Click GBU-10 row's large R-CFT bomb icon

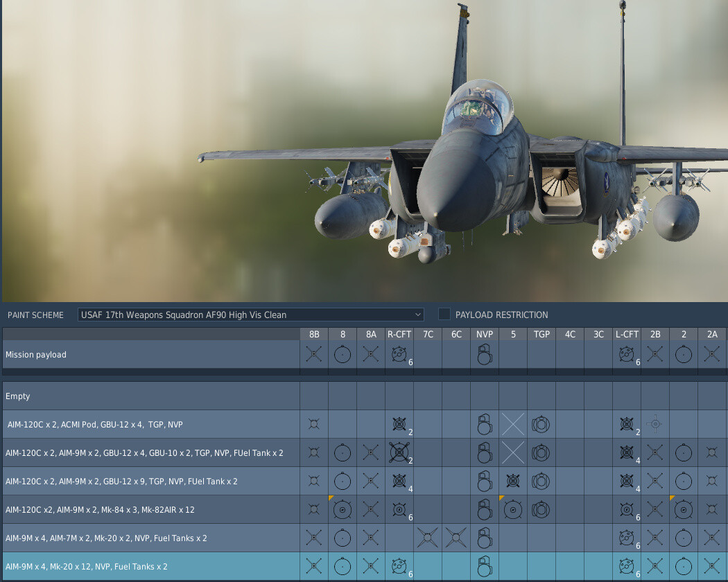pos(399,452)
